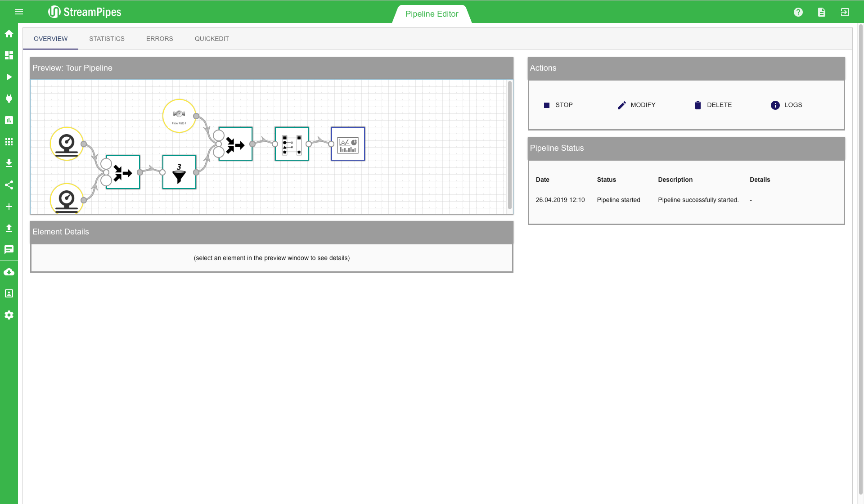Open the notifications chat icon in the sidebar

tap(9, 250)
